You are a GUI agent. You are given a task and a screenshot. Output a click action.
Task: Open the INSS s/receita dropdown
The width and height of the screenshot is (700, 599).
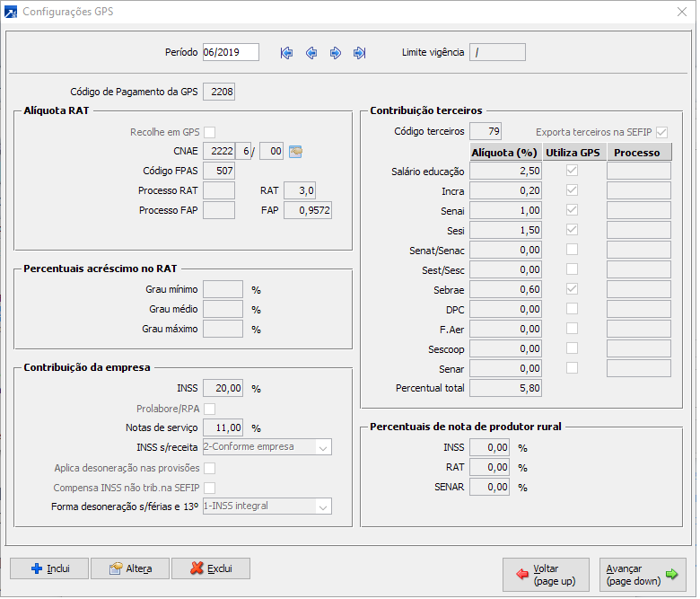coord(323,447)
